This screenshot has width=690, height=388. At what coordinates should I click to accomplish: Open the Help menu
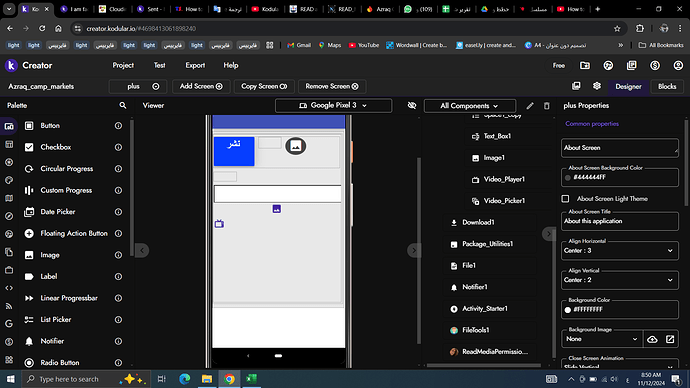(231, 66)
